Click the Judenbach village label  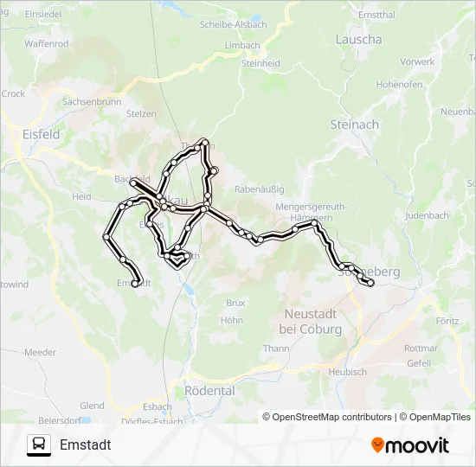pyautogui.click(x=428, y=215)
